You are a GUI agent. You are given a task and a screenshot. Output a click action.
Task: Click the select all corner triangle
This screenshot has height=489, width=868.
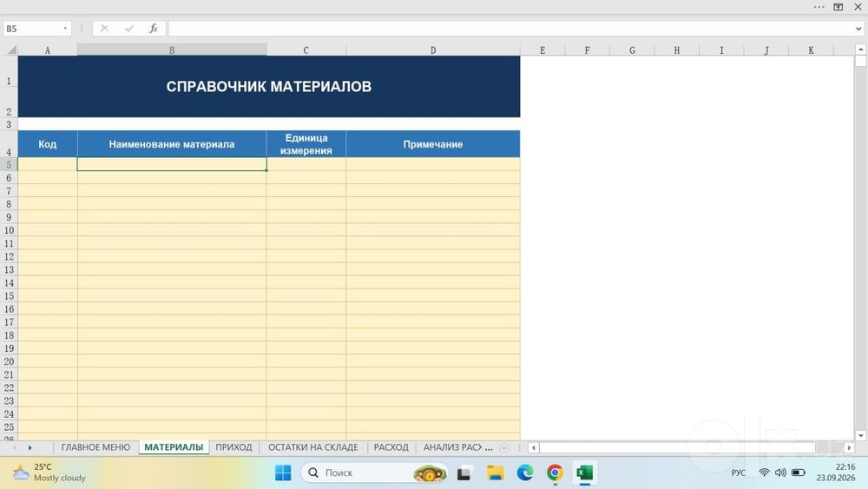11,50
